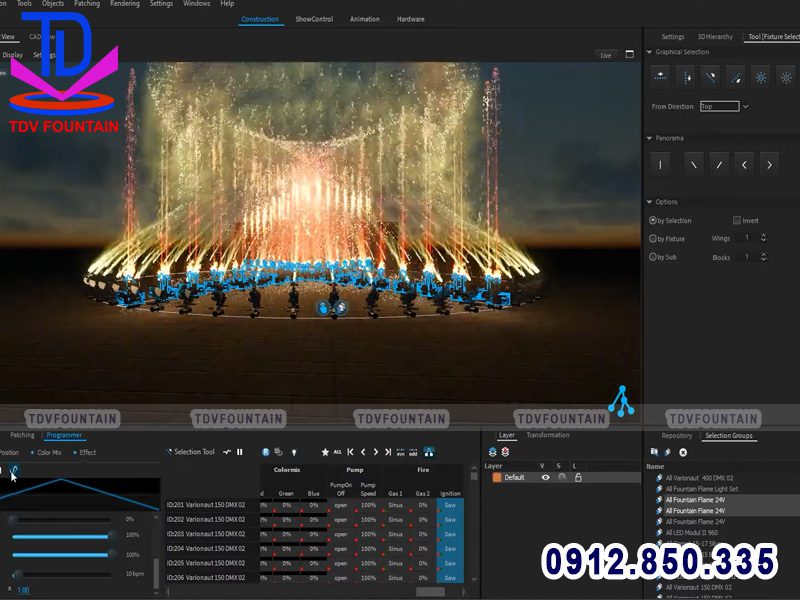Choose the diagonal down-right graphical selection icon
Image resolution: width=800 pixels, height=600 pixels.
pyautogui.click(x=711, y=77)
